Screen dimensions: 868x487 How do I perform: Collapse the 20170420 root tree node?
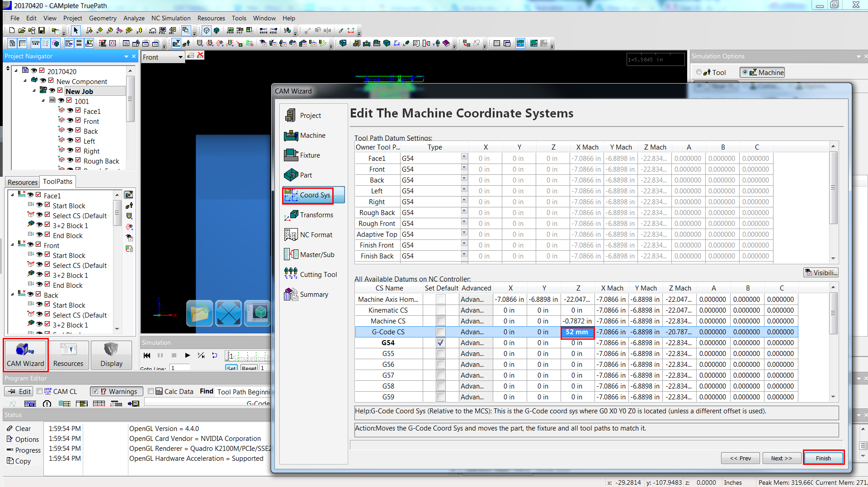(16, 70)
